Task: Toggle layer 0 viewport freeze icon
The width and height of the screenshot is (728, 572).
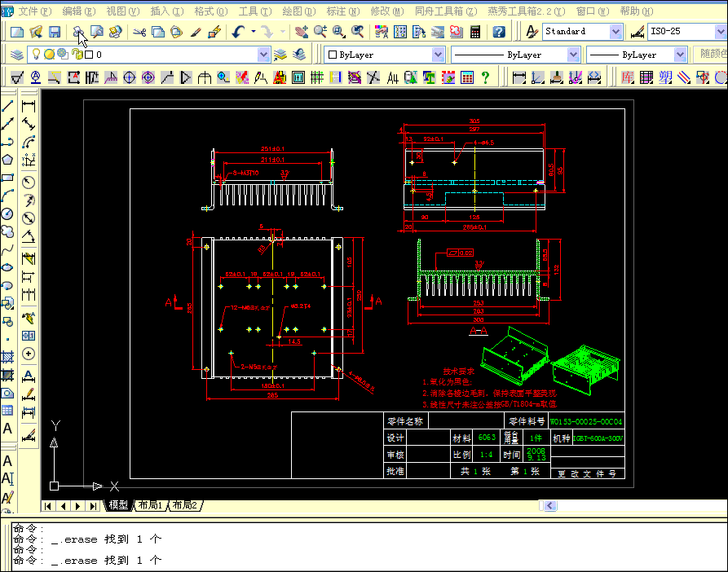Action: pos(63,55)
